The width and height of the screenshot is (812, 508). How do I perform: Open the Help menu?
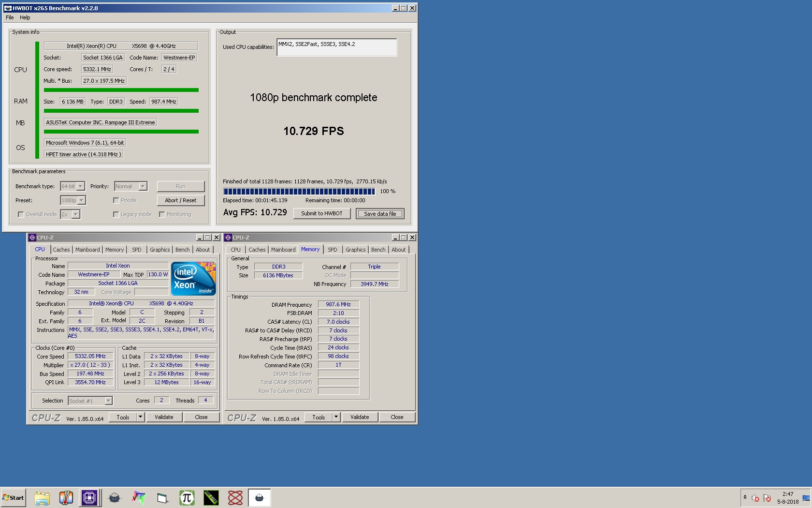tap(25, 17)
